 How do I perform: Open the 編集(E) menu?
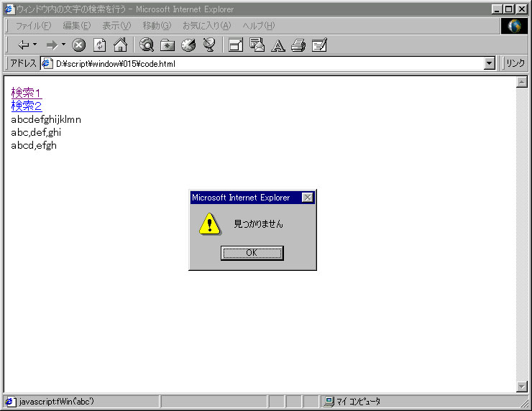tap(77, 26)
